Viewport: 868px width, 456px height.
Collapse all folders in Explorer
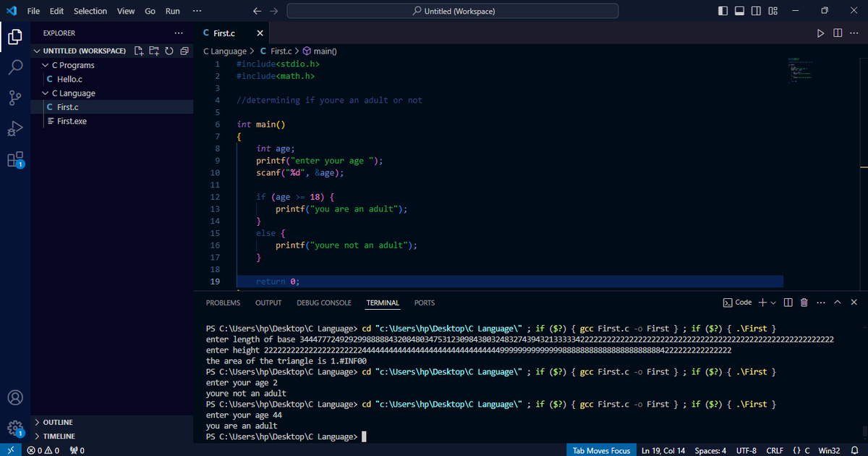coord(184,51)
